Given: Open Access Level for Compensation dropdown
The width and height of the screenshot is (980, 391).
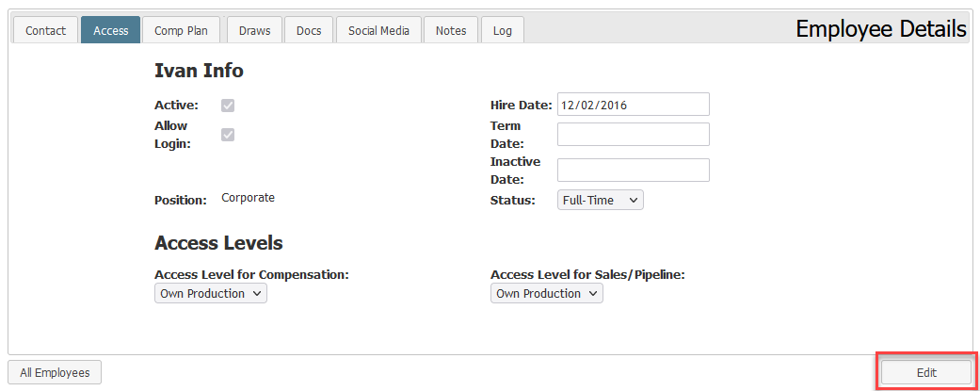Looking at the screenshot, I should (x=211, y=293).
